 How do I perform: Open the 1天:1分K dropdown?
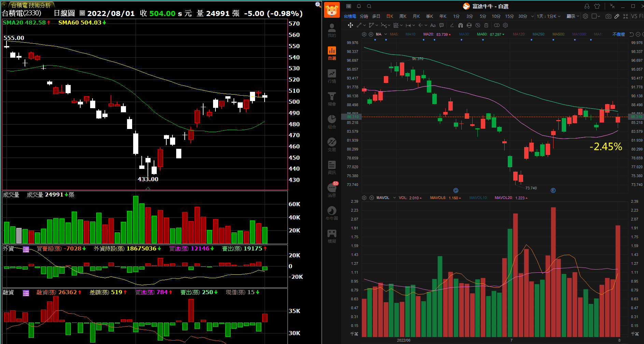click(549, 16)
